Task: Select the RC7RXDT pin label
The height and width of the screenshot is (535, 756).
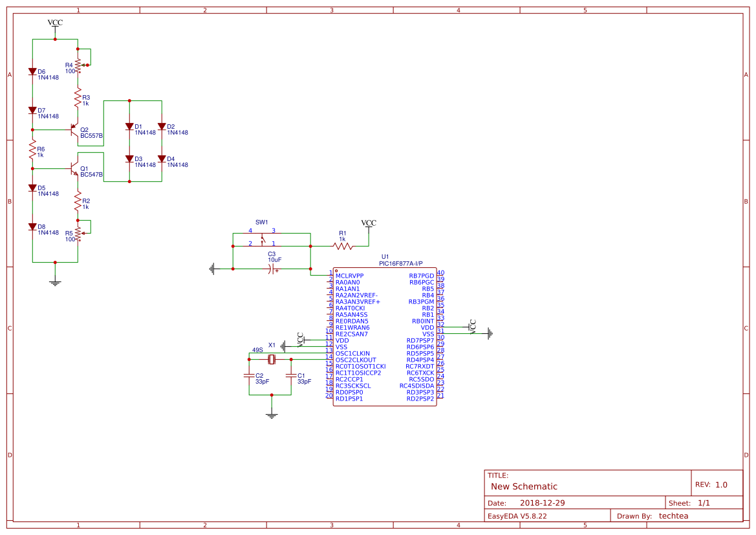Action: coord(420,367)
